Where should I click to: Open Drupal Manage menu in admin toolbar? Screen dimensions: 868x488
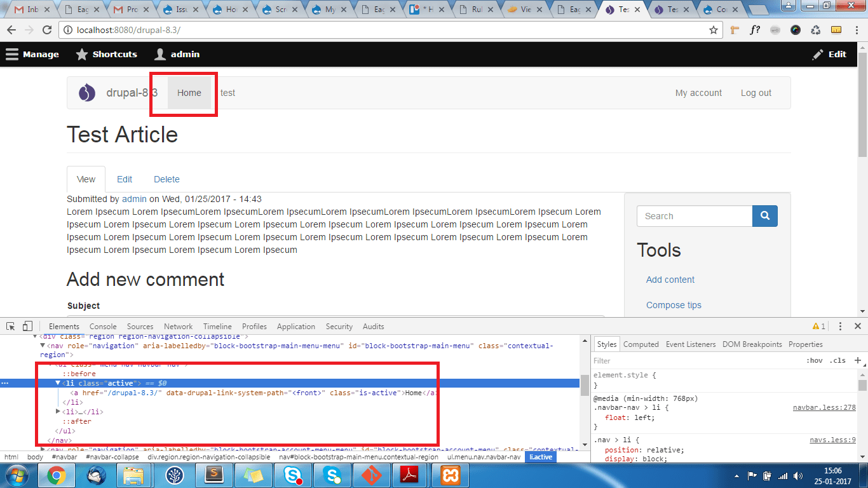point(32,54)
